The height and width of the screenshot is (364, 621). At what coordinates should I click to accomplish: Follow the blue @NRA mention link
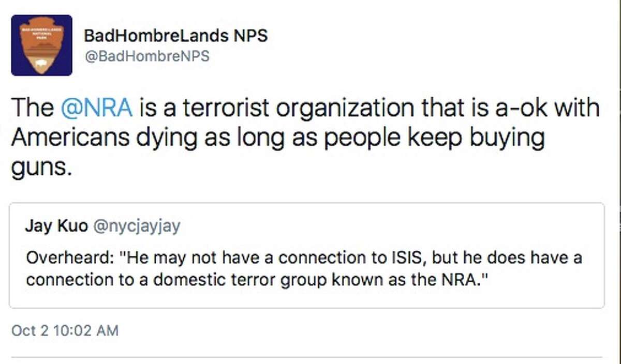pos(97,108)
